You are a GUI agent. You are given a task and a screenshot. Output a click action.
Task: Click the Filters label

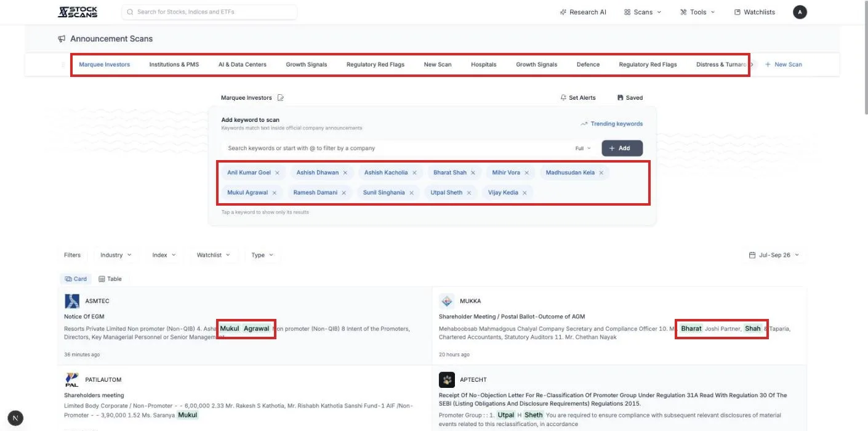(x=72, y=255)
